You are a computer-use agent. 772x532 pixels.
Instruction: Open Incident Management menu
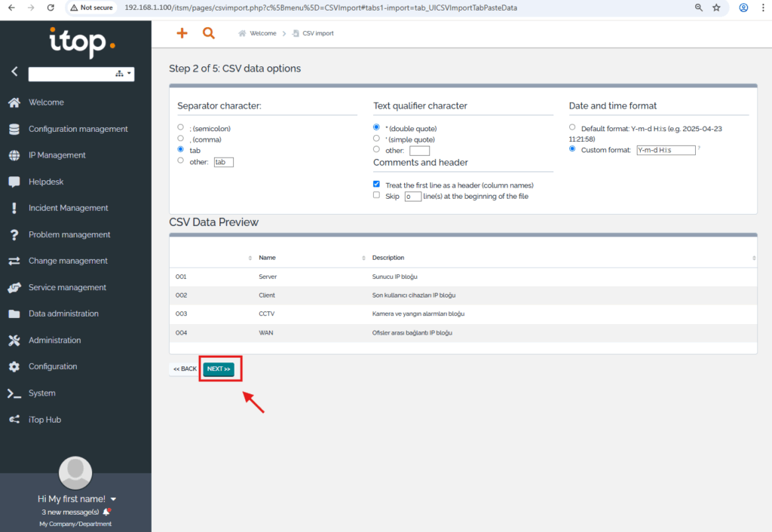[68, 208]
